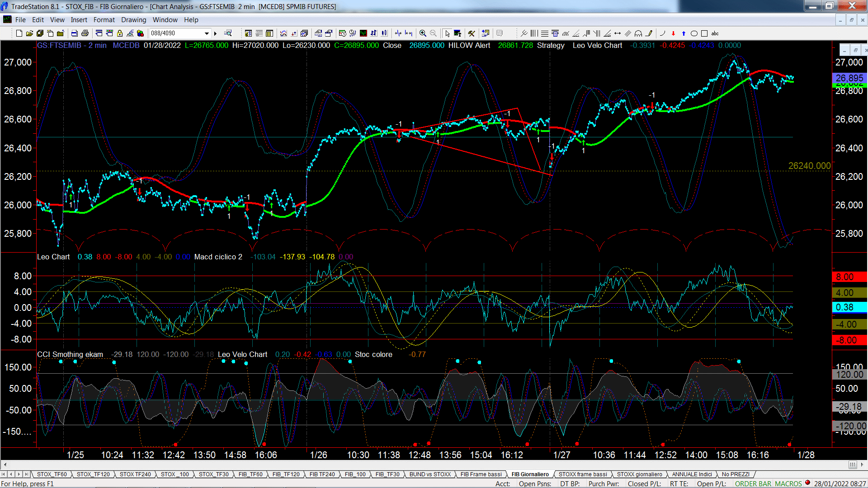The height and width of the screenshot is (488, 868).
Task: Select the abc text drawing tool
Action: click(x=715, y=33)
